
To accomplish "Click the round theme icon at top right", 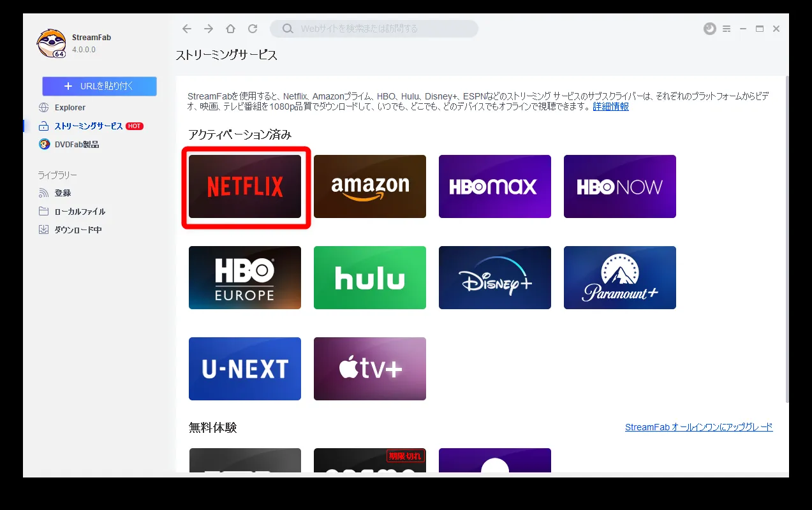I will pyautogui.click(x=709, y=29).
